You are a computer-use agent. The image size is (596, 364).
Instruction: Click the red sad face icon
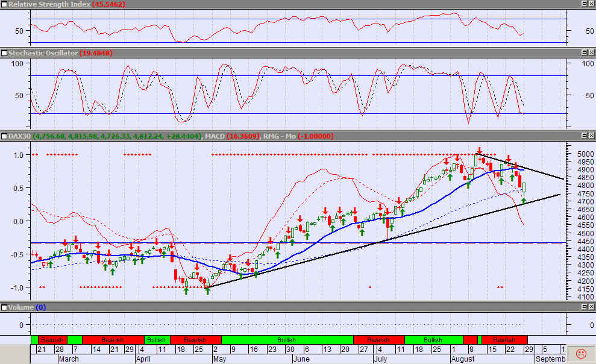click(x=581, y=353)
